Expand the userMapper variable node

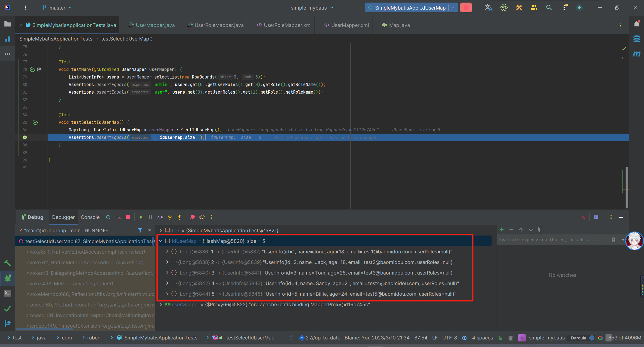pyautogui.click(x=161, y=304)
